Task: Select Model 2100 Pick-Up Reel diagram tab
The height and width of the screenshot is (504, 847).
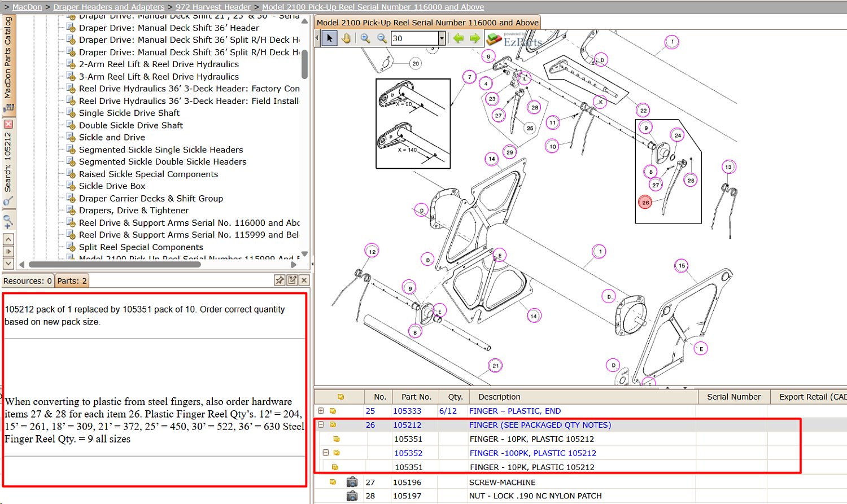Action: tap(427, 23)
